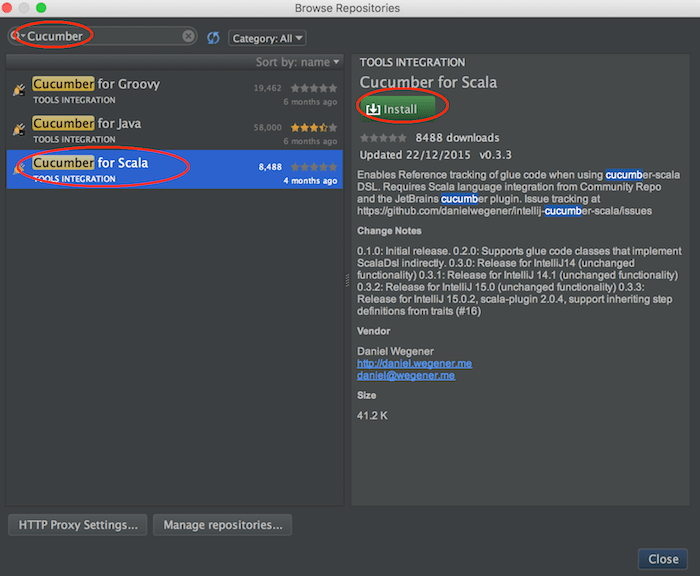Clear the Cucumber search text
Image resolution: width=700 pixels, height=576 pixels.
(188, 36)
